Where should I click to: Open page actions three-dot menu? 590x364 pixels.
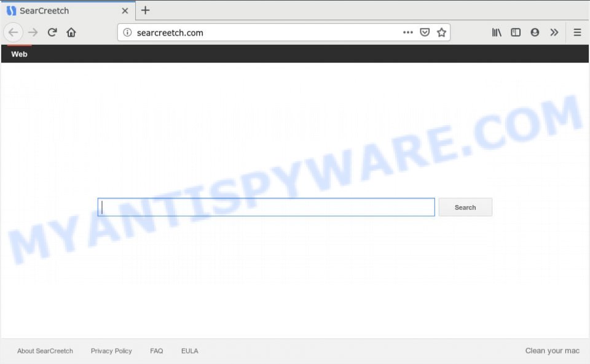[x=408, y=33]
